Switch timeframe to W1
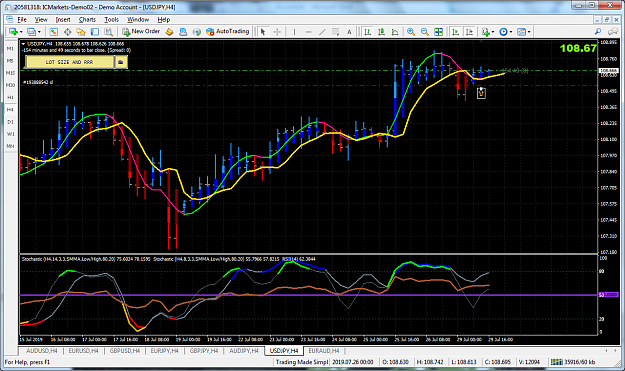This screenshot has width=625, height=371. (x=10, y=134)
